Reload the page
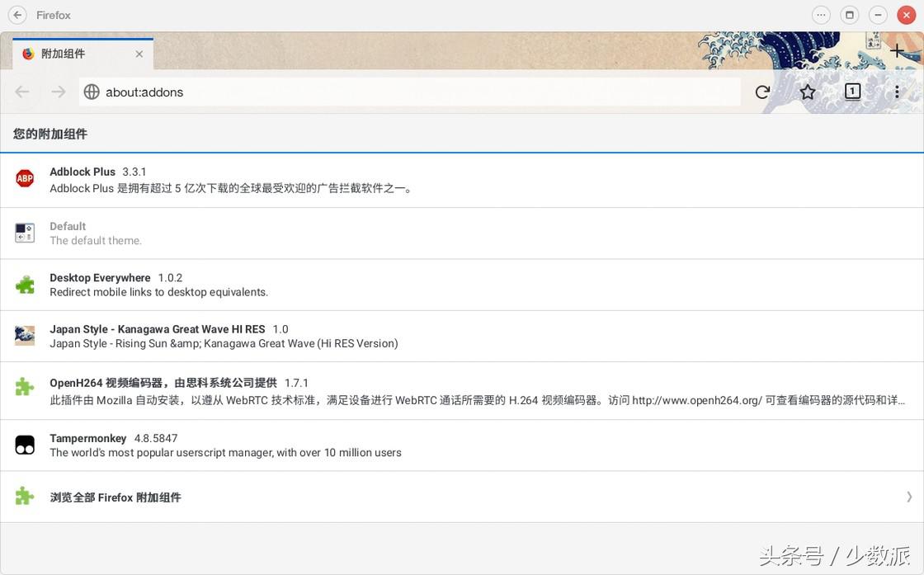 pos(762,92)
